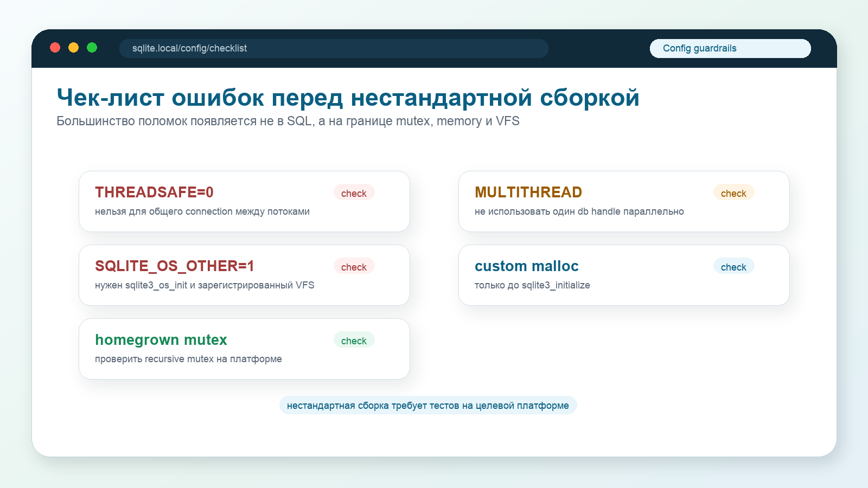Select the THREADSAFE=0 heading
868x488 pixels.
click(154, 192)
